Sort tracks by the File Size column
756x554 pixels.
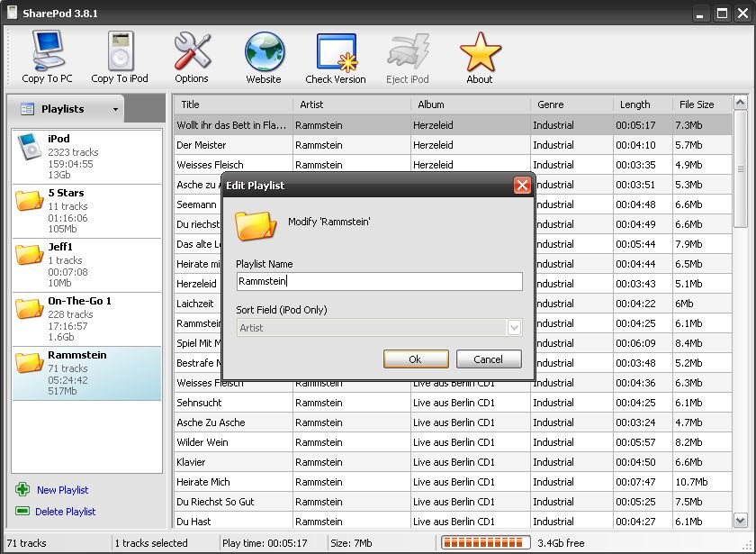[702, 104]
